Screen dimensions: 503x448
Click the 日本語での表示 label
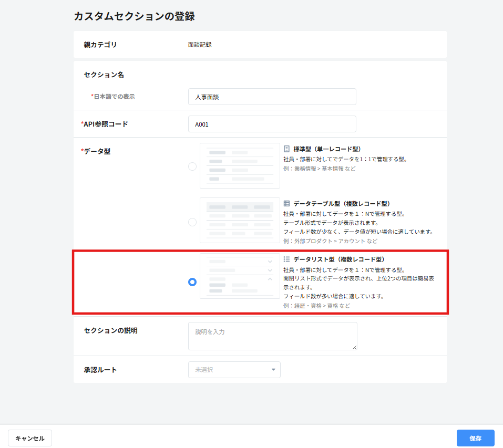(113, 97)
